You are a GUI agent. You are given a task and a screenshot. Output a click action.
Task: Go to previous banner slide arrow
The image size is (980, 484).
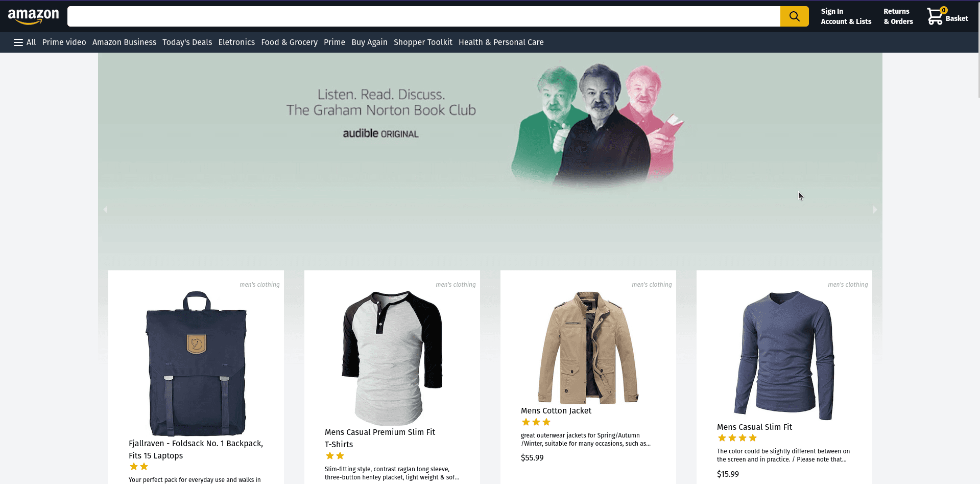point(106,210)
